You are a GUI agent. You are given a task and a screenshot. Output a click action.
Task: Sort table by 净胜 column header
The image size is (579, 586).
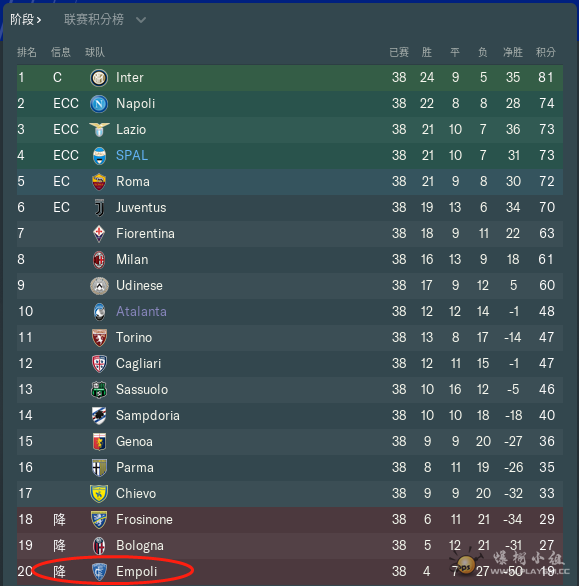coord(513,52)
